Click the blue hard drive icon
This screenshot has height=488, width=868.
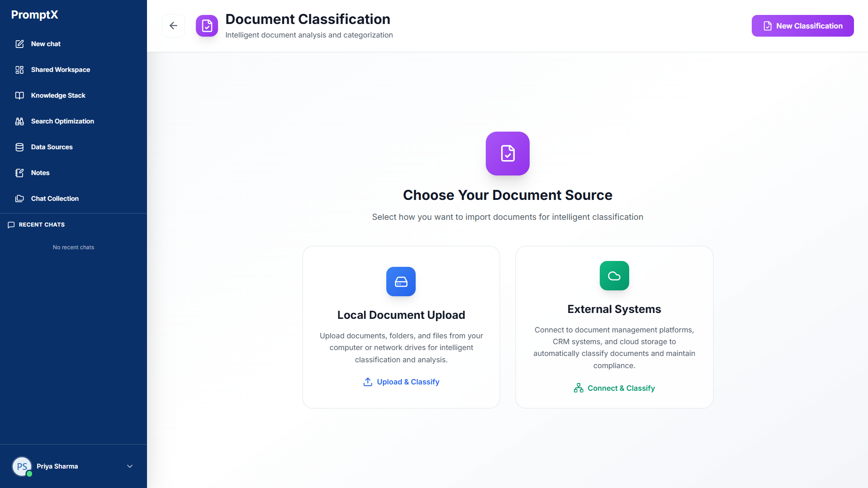[x=401, y=281]
